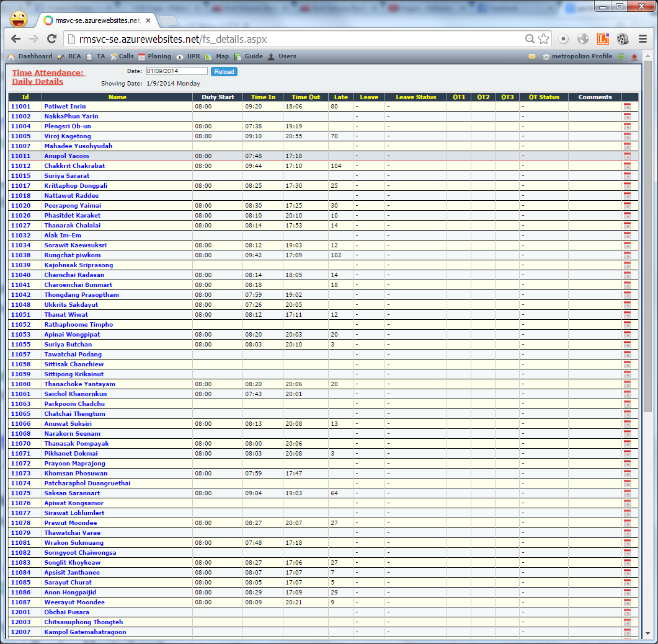This screenshot has width=658, height=644.
Task: Click the round record extension icon
Action: pyautogui.click(x=564, y=39)
